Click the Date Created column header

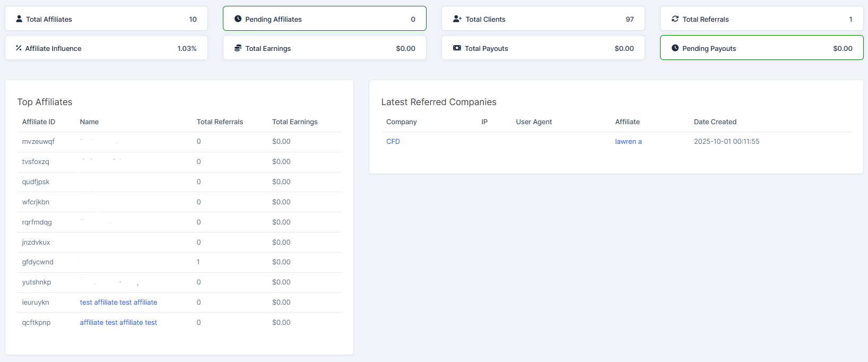click(715, 122)
